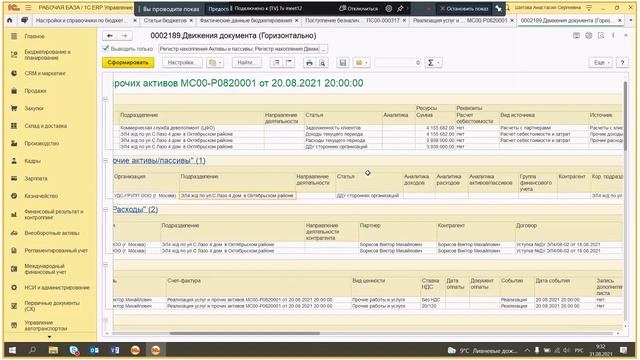The image size is (640, 360).
Task: Click the vertical scrollbar of the report
Action: coord(625,116)
